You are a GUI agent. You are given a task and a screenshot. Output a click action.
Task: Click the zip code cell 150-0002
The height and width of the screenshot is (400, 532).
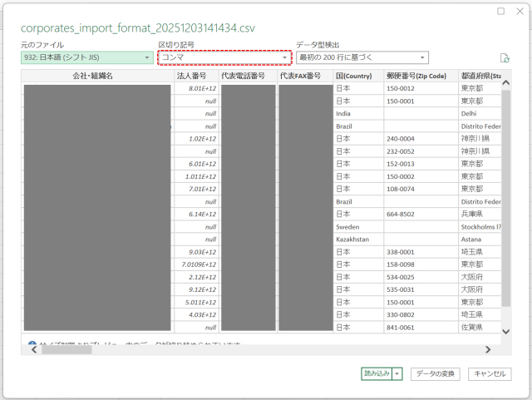(421, 176)
